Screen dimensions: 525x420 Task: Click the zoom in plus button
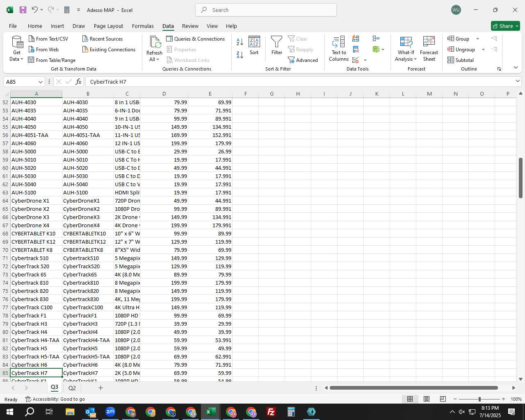pos(503,399)
